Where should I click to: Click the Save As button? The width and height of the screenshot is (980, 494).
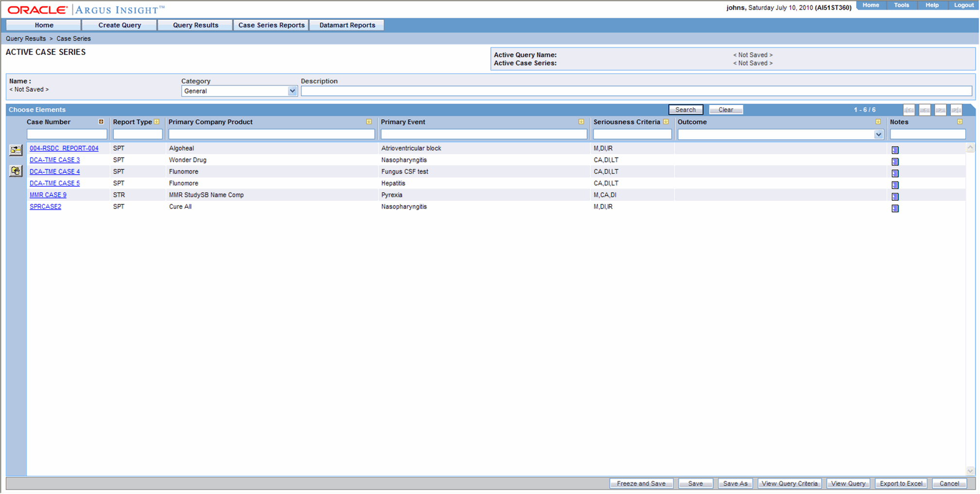(x=735, y=484)
